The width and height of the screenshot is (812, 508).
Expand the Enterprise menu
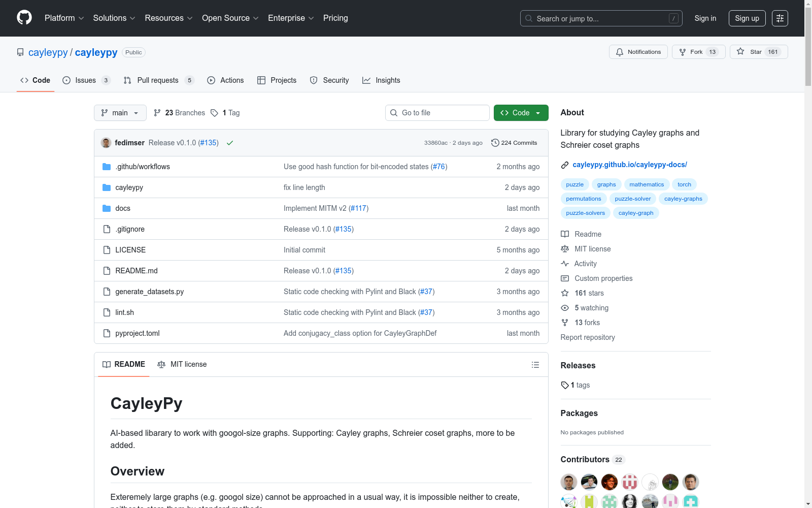tap(291, 18)
